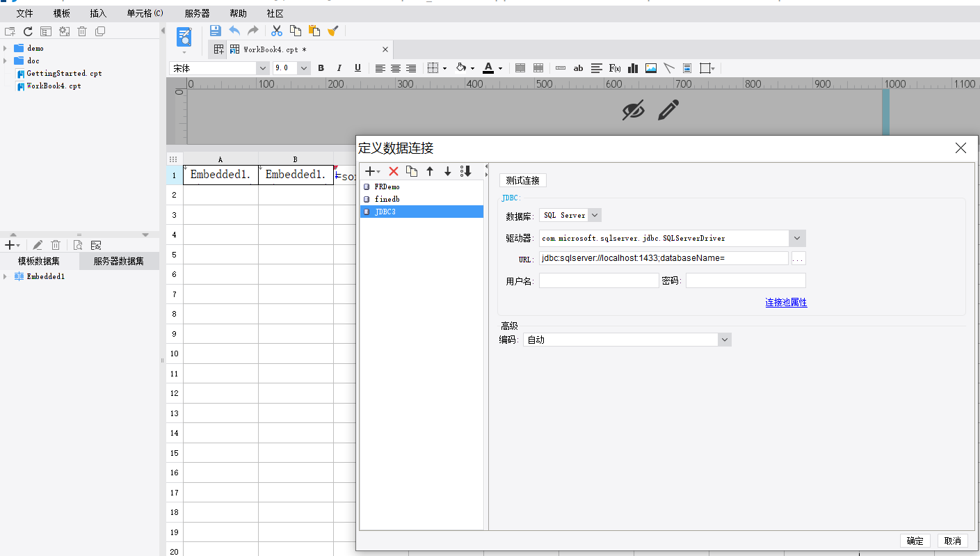
Task: Click the red X delete connection icon
Action: tap(394, 171)
